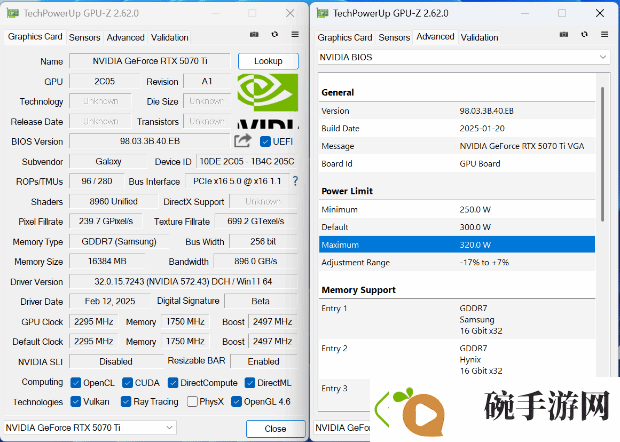Open the GPU selector dropdown in right window
Screen dimensions: 620x442
(x=342, y=428)
